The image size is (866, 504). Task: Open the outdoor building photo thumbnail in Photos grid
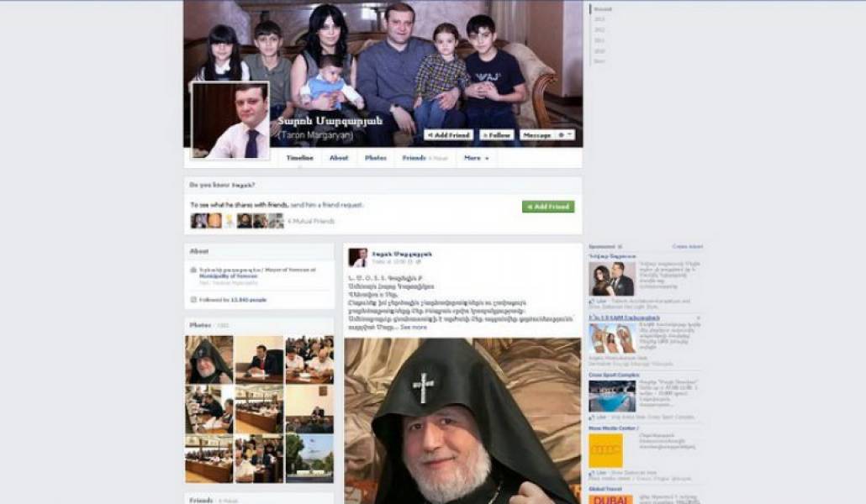point(309,458)
